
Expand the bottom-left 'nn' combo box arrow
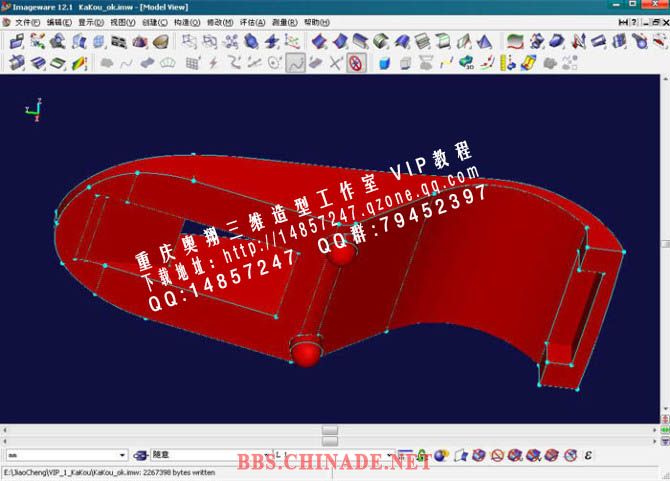point(122,455)
